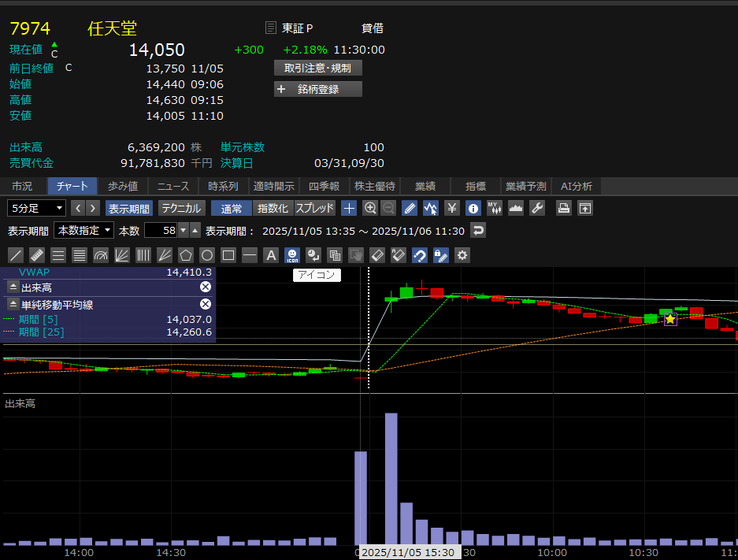Collapse the 単純移動平均線 indicator panel
The image size is (738, 560).
click(13, 304)
